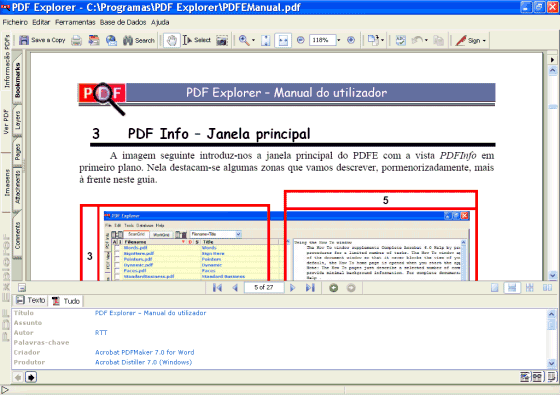Click the Save a Copy icon
The width and height of the screenshot is (560, 395).
point(24,40)
